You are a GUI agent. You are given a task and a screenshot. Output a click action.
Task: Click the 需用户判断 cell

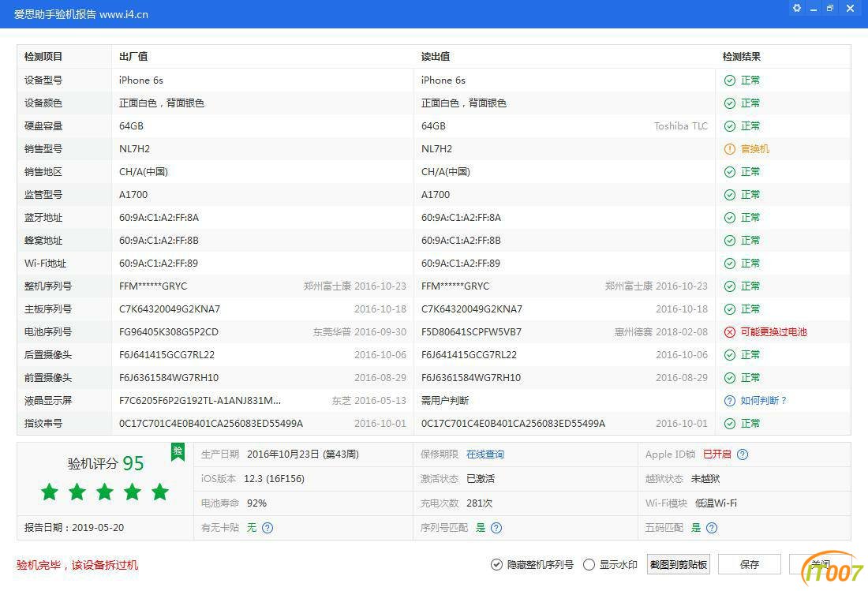point(445,401)
